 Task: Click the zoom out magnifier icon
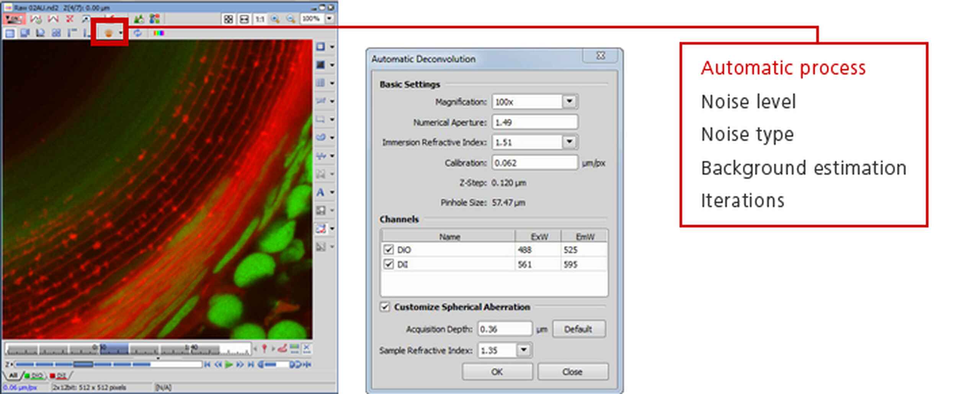click(291, 19)
